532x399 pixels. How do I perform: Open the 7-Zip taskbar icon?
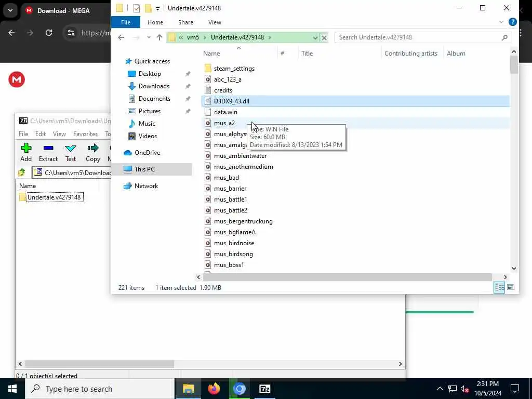point(264,389)
